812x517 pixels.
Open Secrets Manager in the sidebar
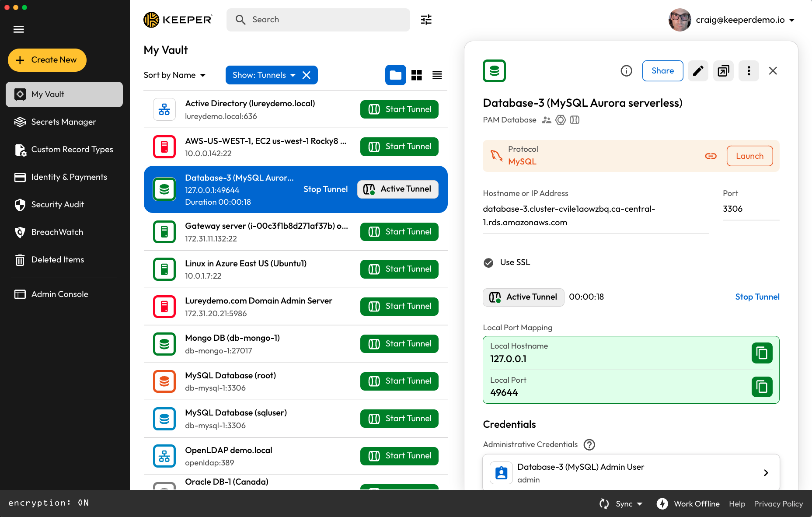63,122
